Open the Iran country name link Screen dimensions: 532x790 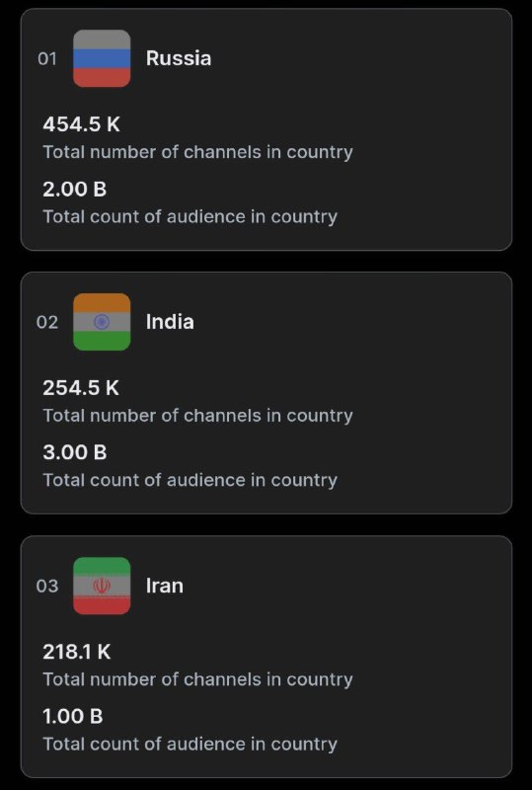pos(164,586)
